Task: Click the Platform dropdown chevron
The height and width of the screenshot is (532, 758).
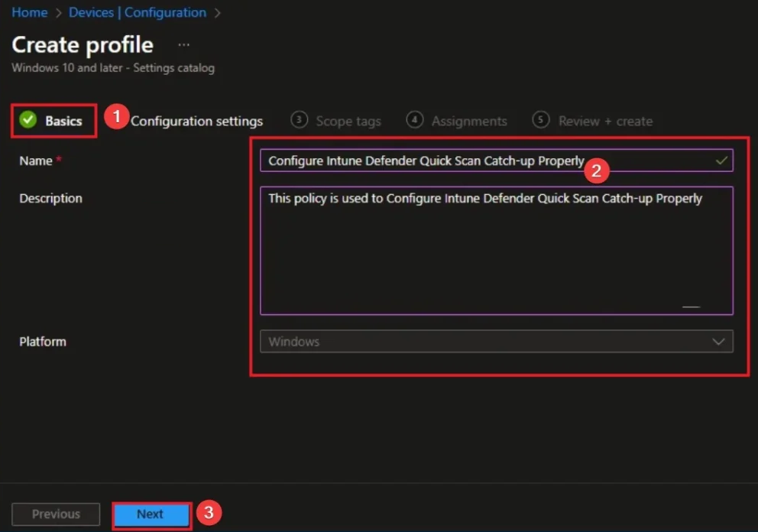Action: (718, 342)
